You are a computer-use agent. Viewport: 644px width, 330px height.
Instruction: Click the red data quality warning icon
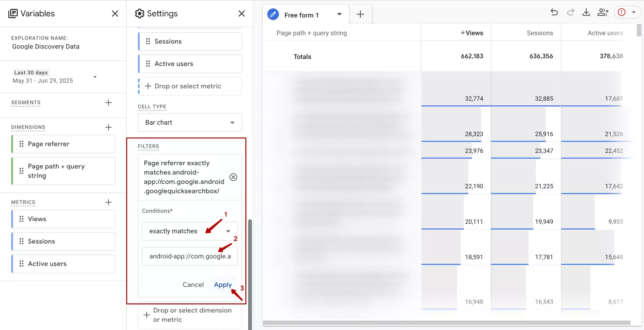[x=622, y=13]
